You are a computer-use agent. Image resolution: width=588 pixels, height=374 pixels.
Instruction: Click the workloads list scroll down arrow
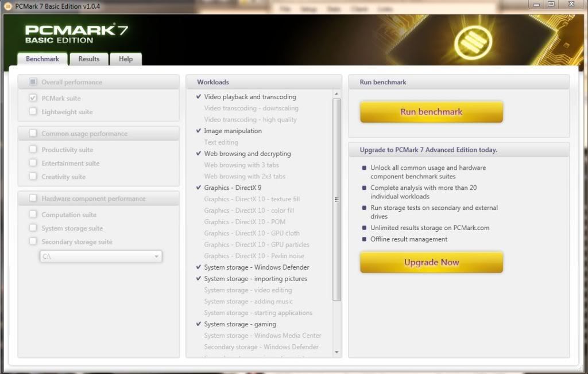(x=336, y=352)
